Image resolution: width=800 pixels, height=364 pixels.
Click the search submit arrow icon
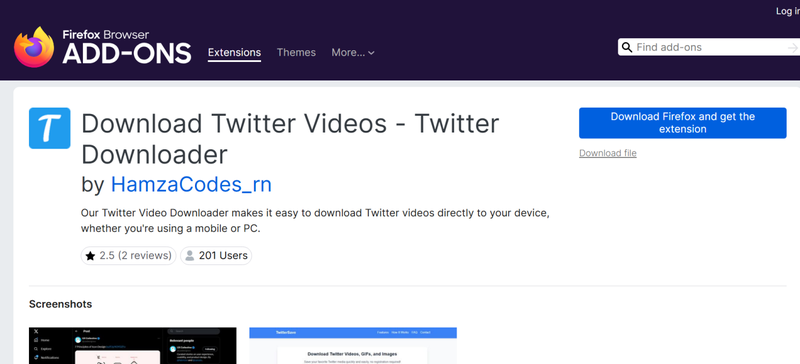click(x=792, y=47)
